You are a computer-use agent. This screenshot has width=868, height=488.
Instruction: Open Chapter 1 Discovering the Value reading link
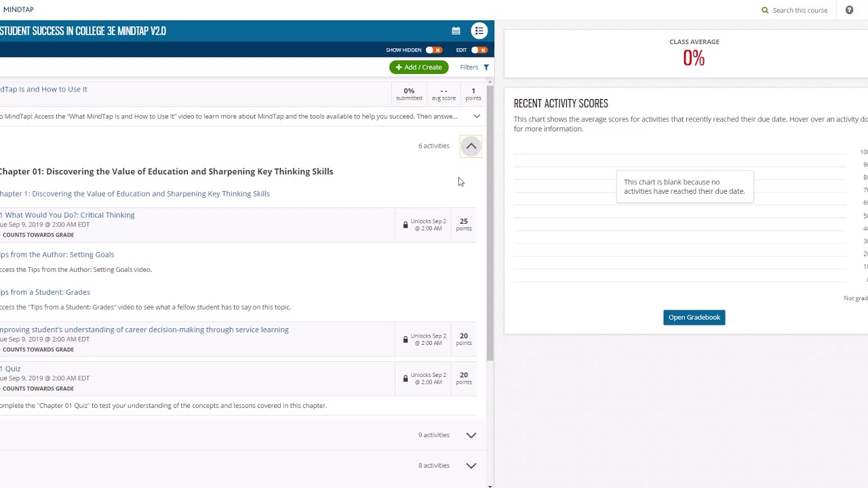pos(135,194)
